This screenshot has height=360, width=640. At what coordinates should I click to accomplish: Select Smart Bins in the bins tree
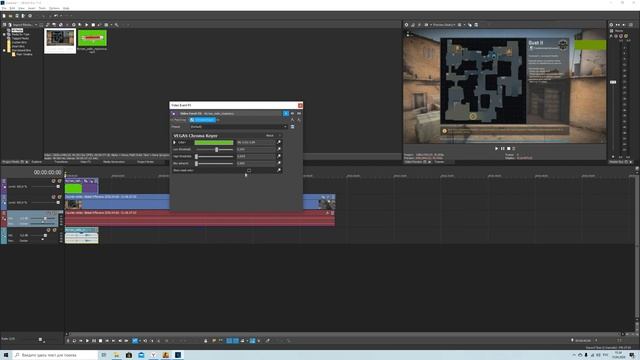point(18,46)
